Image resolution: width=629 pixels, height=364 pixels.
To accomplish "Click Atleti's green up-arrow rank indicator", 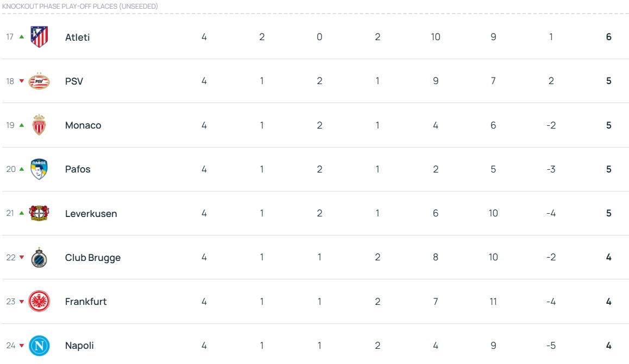I will (22, 37).
